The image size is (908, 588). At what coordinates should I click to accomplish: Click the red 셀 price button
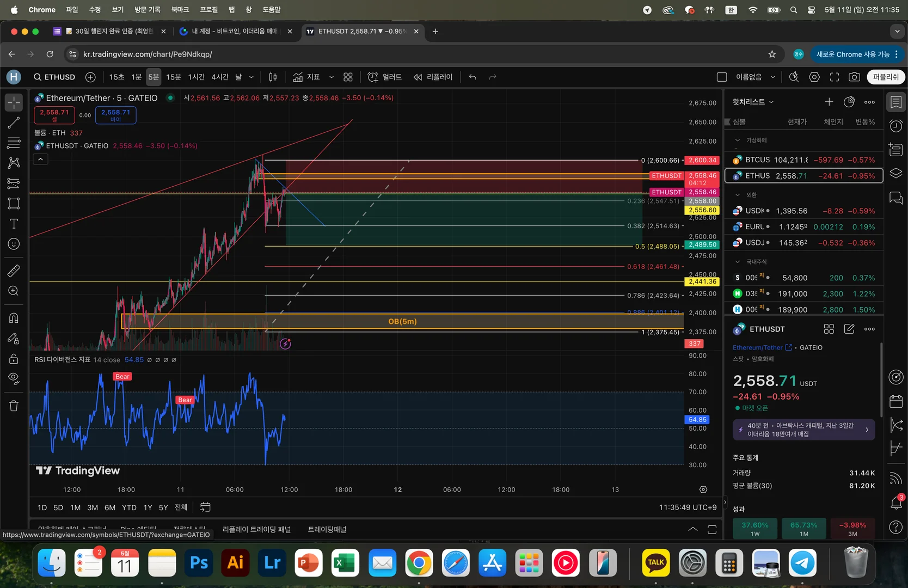[x=54, y=115]
